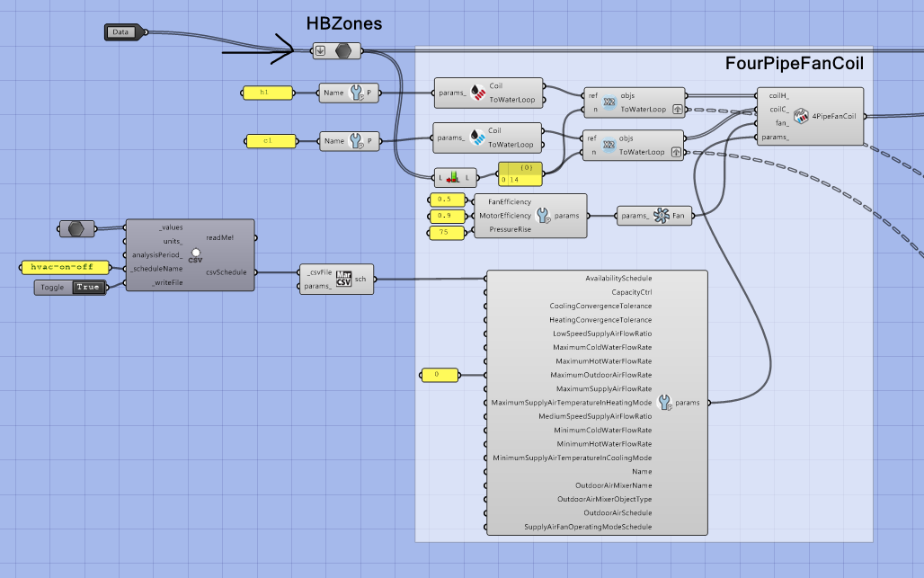Screen dimensions: 924x578
Task: Click the coilH_ input on 4PipeFanCoil
Action: pyautogui.click(x=779, y=95)
